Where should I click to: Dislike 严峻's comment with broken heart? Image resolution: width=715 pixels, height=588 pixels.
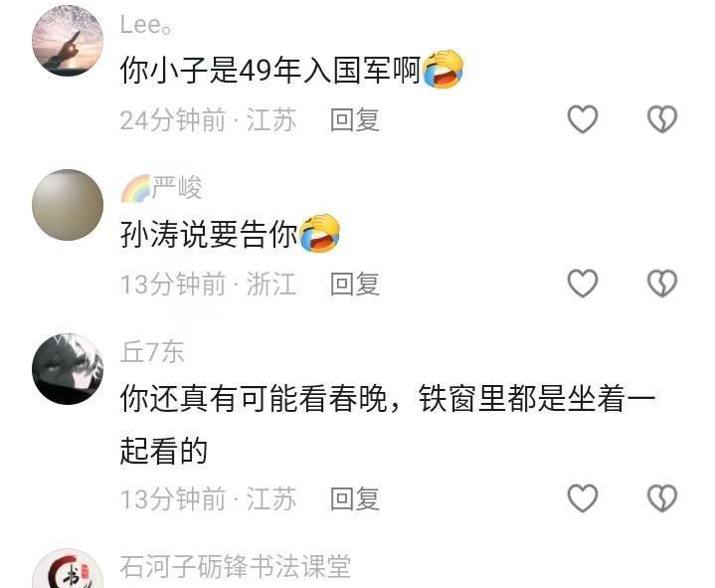662,284
